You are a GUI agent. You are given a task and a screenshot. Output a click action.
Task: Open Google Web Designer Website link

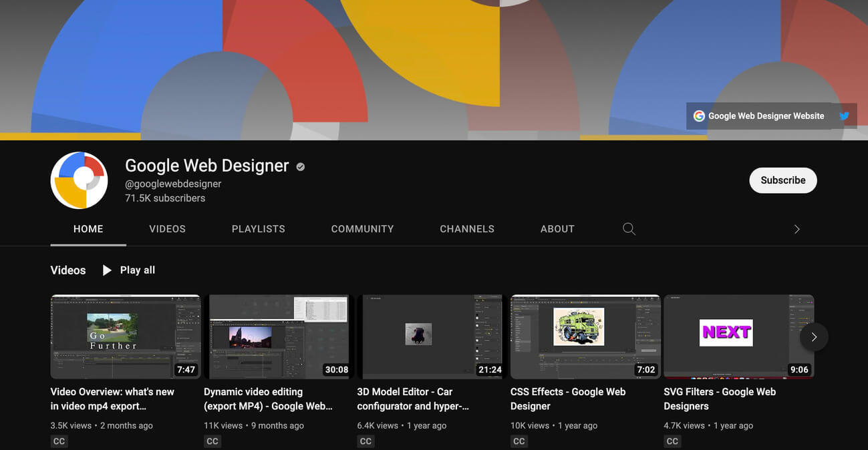coord(766,116)
